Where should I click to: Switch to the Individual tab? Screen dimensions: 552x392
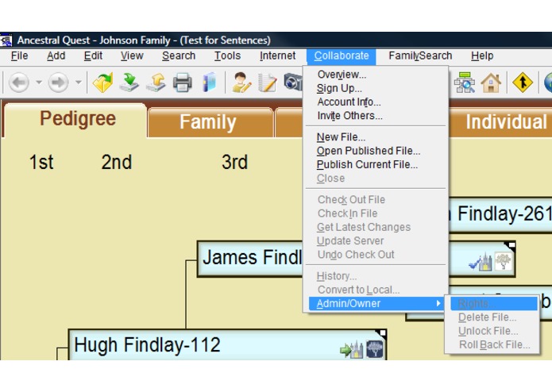point(501,122)
